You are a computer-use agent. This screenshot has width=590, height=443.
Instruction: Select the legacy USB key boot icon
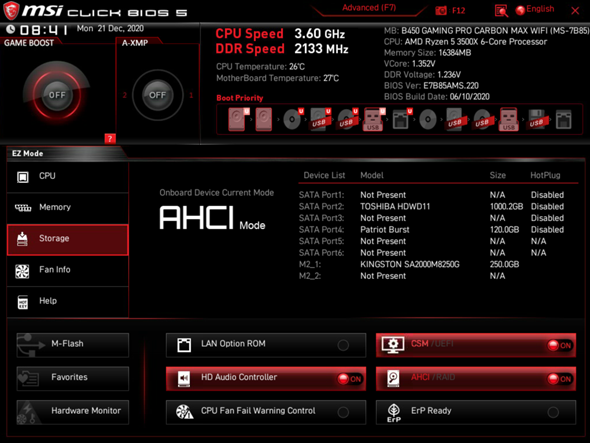[508, 119]
